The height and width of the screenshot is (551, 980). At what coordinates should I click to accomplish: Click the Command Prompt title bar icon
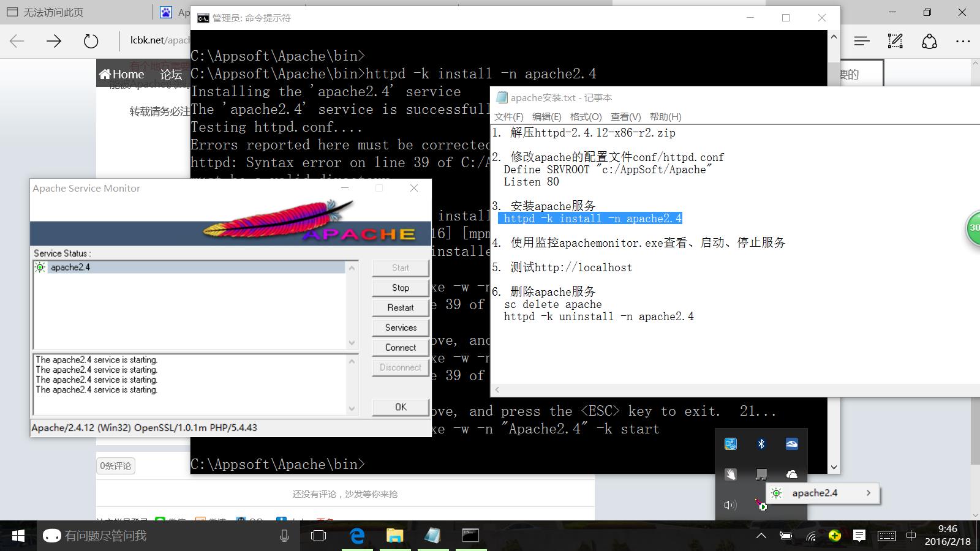[203, 18]
